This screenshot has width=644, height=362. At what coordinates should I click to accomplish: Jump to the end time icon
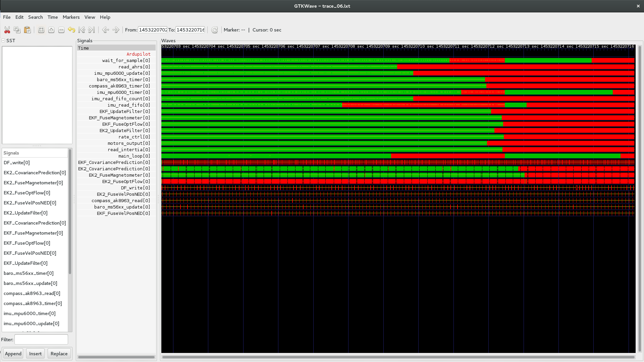92,30
